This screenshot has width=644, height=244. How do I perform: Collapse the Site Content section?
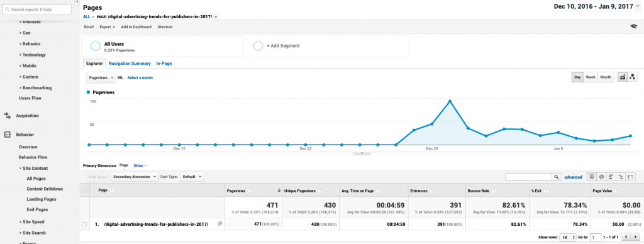[x=33, y=168]
